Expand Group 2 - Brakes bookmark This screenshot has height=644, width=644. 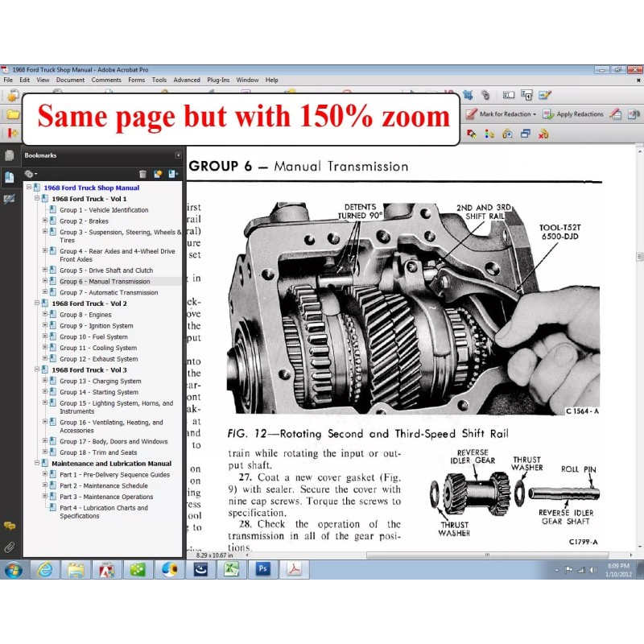pos(46,221)
